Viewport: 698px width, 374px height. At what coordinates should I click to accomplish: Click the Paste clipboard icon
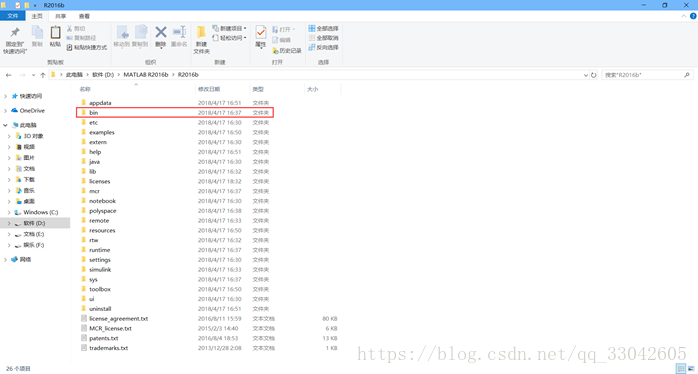[x=55, y=33]
